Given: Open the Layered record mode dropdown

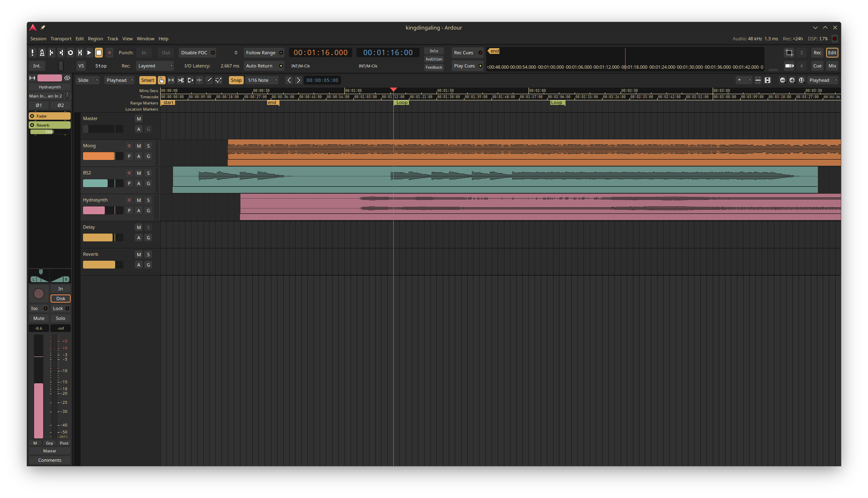Looking at the screenshot, I should click(155, 66).
